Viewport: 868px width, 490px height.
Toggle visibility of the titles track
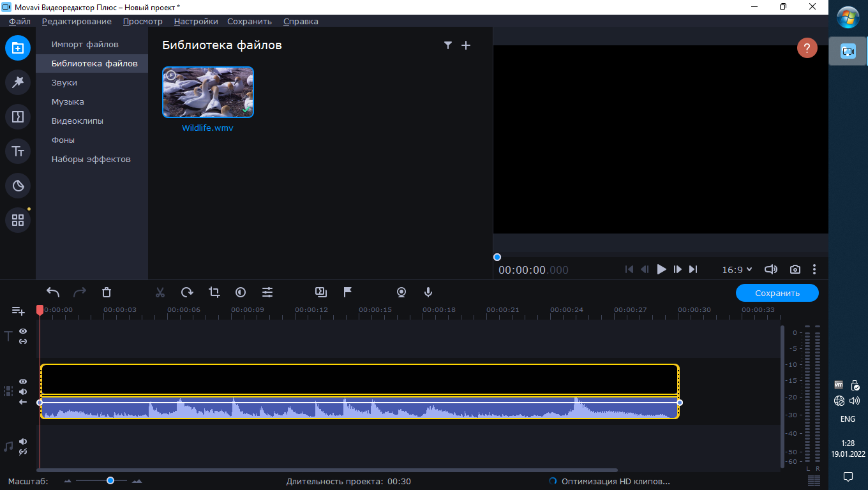[23, 331]
